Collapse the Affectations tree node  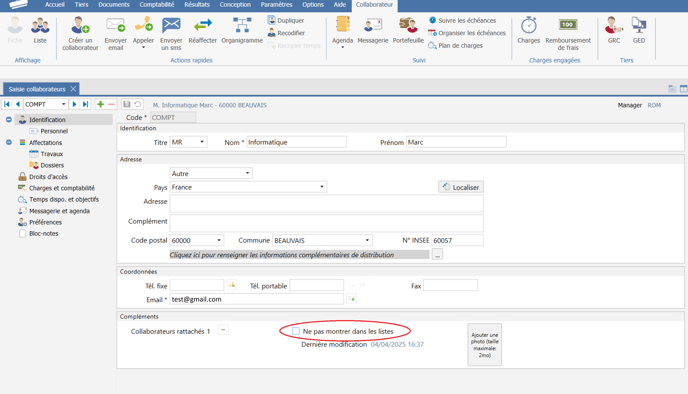coord(9,142)
